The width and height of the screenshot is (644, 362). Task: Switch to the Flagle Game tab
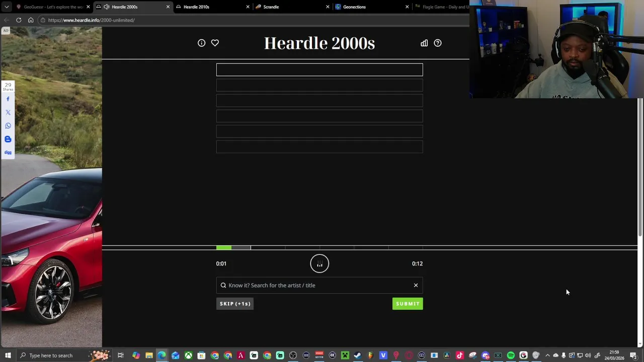(x=441, y=7)
